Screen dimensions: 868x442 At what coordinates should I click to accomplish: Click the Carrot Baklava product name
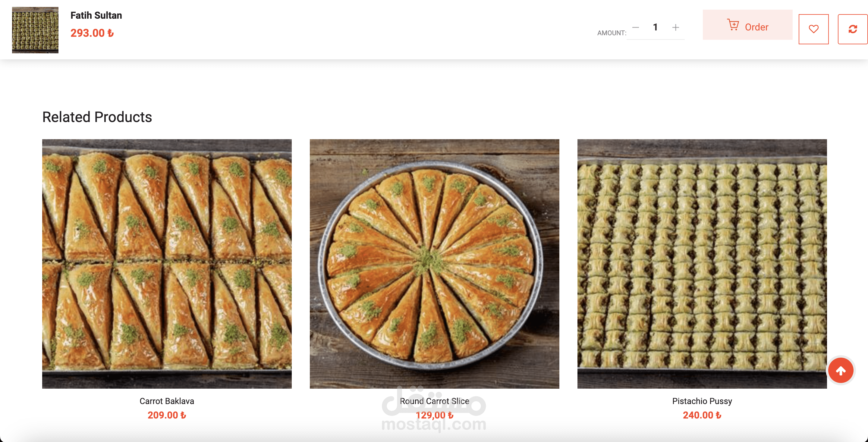point(167,401)
